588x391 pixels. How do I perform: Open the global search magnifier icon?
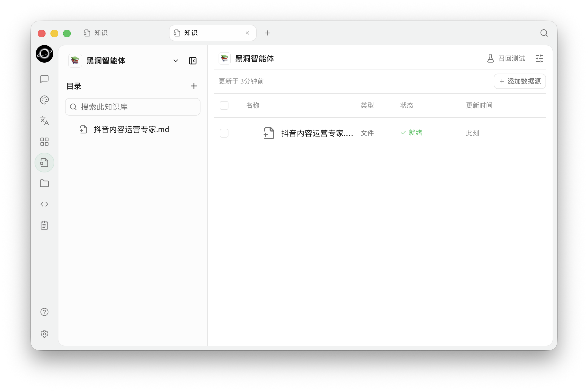(544, 33)
